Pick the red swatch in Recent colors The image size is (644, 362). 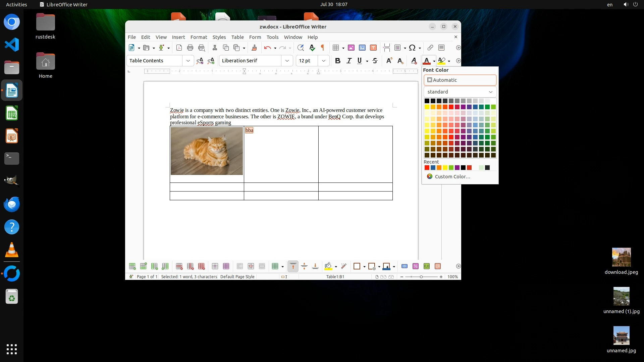427,168
